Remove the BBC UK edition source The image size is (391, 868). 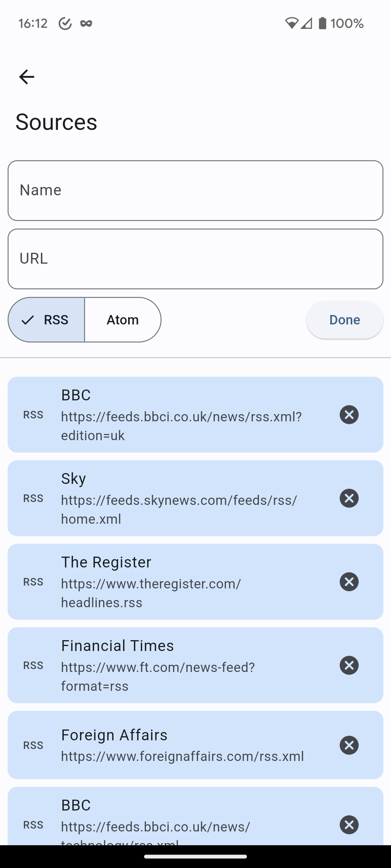(349, 414)
